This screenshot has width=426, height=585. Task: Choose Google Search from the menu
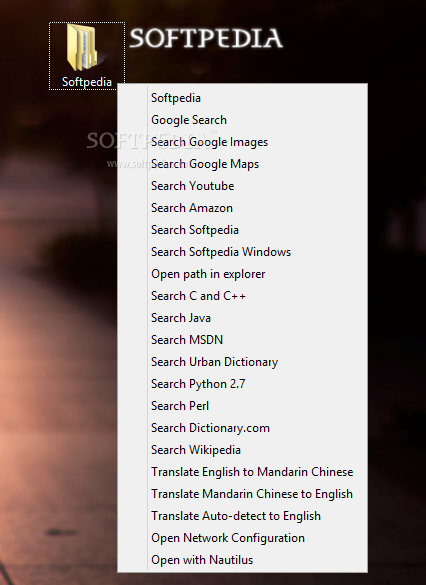[x=242, y=120]
